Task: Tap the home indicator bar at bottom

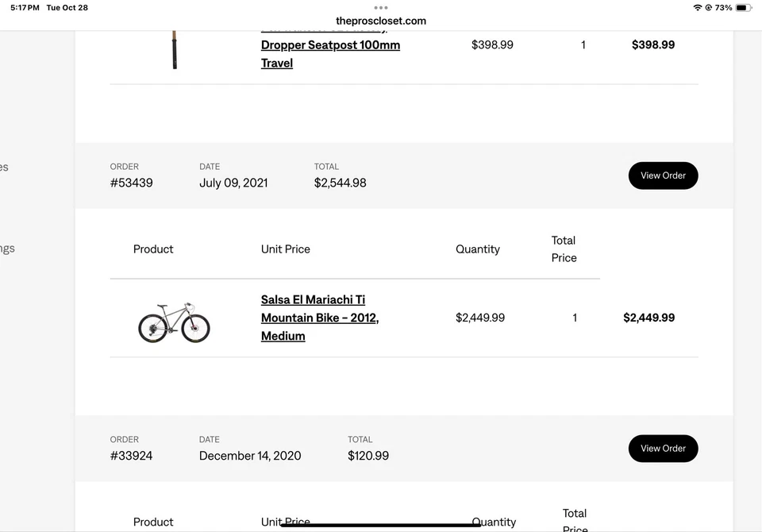Action: pos(381,525)
